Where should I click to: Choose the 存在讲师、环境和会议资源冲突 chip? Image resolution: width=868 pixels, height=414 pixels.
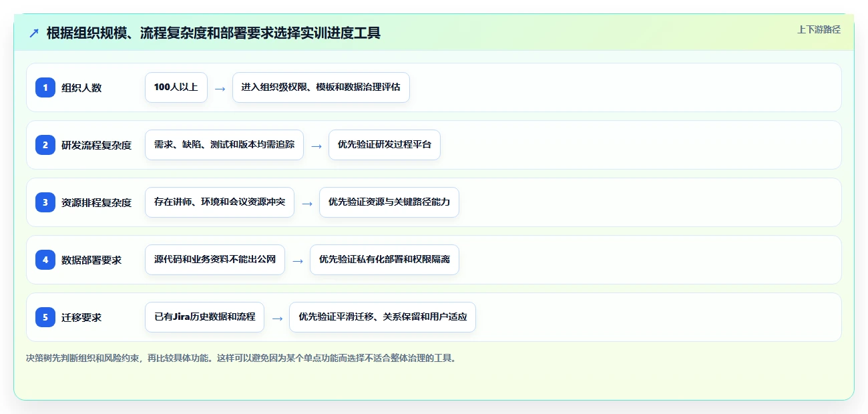(x=220, y=202)
